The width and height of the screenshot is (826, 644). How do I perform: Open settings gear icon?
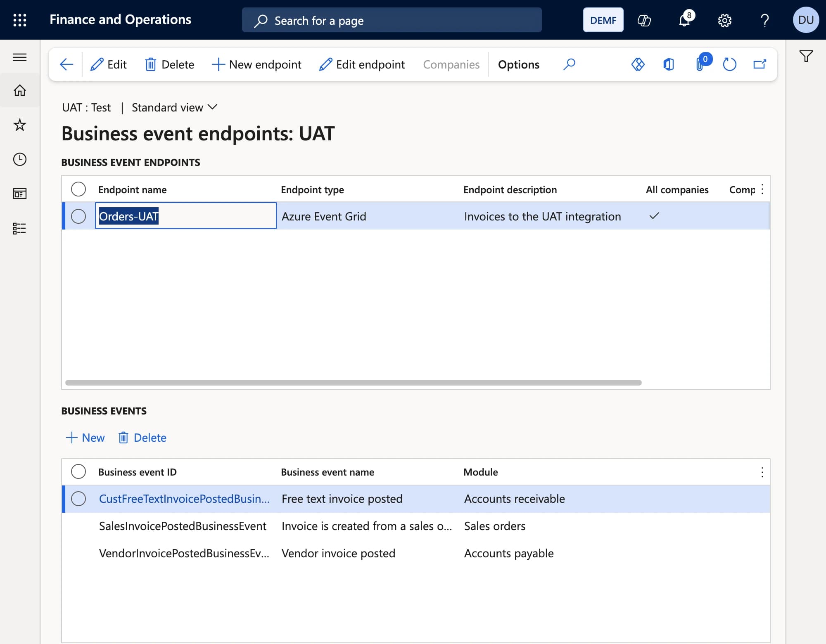(x=724, y=20)
